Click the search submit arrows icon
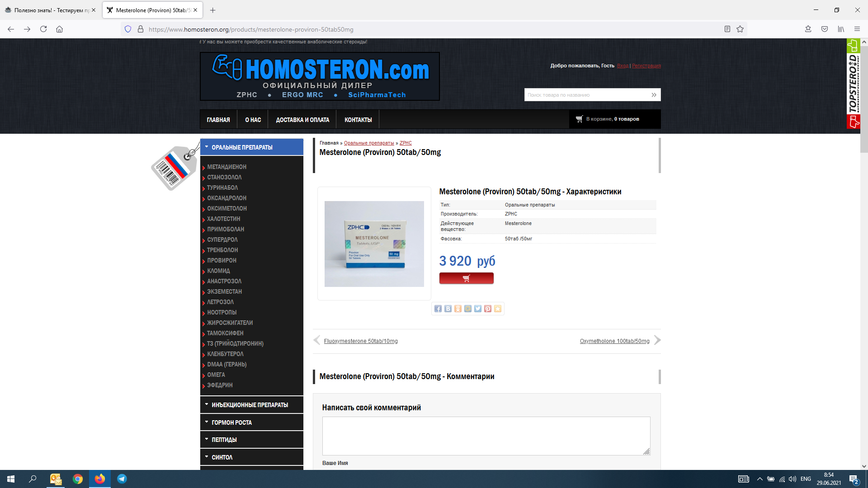This screenshot has width=868, height=488. click(654, 95)
